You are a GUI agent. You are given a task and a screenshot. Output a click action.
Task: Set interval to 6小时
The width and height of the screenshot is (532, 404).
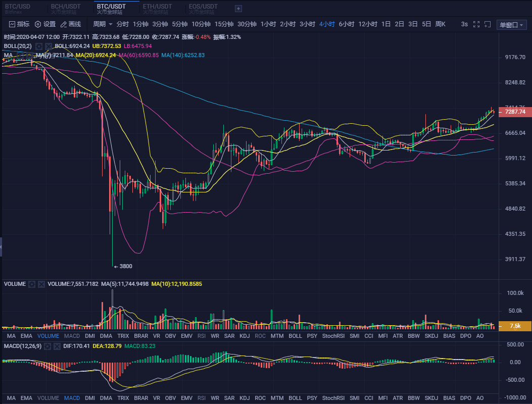[x=347, y=24]
